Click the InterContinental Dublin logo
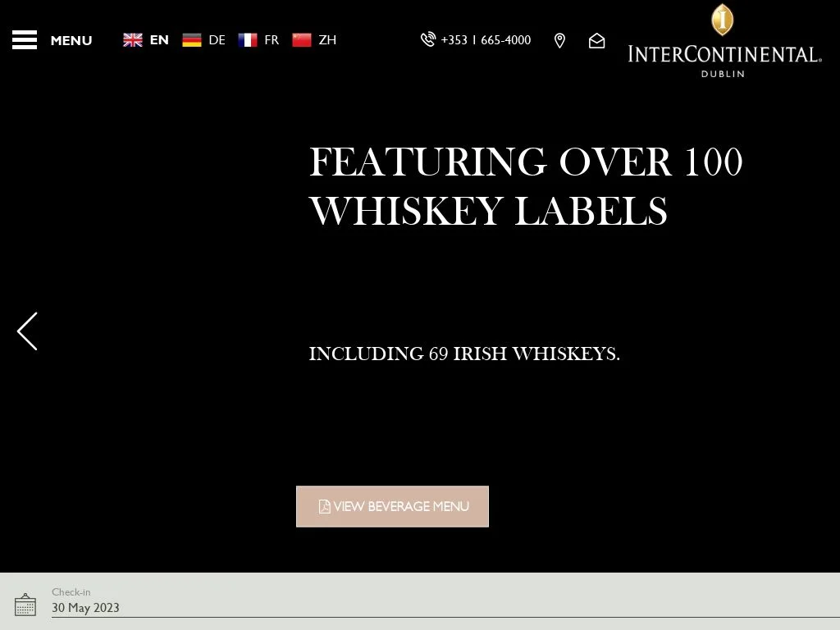 (724, 41)
